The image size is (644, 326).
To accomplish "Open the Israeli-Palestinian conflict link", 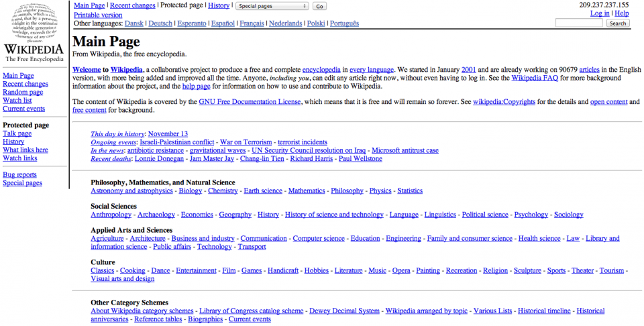I will pyautogui.click(x=177, y=142).
